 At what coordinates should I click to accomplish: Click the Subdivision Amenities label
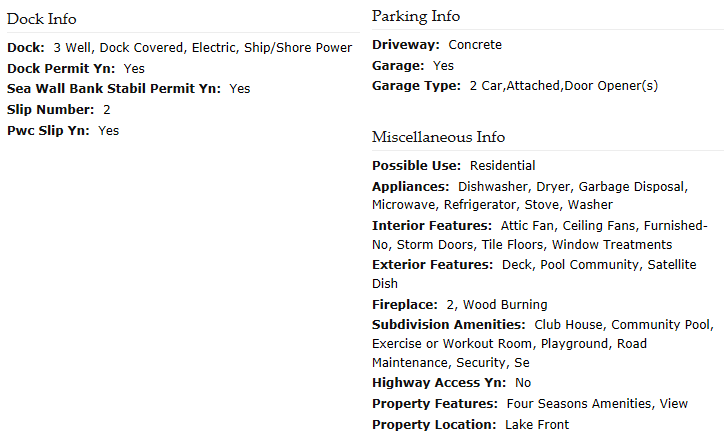coord(449,325)
